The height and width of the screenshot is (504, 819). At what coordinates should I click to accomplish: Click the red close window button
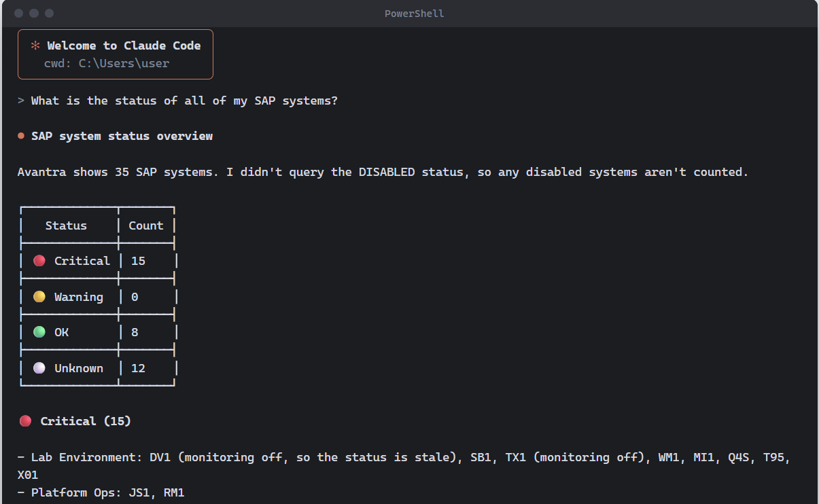pyautogui.click(x=18, y=14)
